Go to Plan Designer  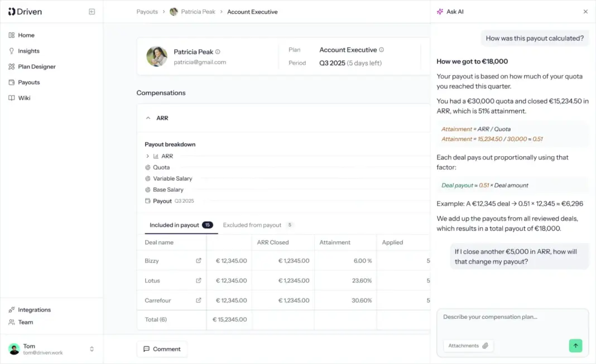[37, 67]
